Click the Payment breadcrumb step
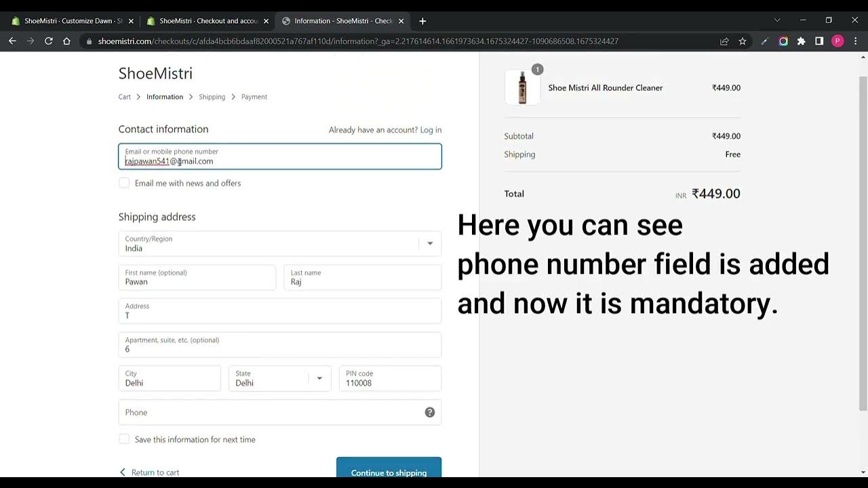 coord(254,97)
